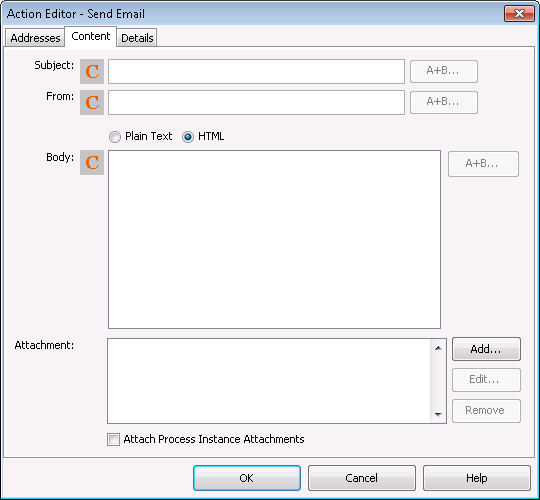Switch to the Addresses tab
Viewport: 540px width, 500px height.
point(35,38)
